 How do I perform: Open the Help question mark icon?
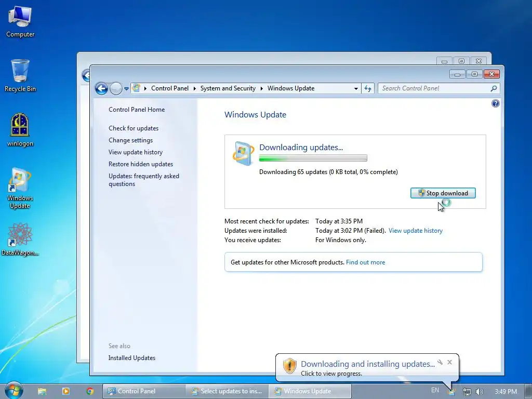pos(495,103)
